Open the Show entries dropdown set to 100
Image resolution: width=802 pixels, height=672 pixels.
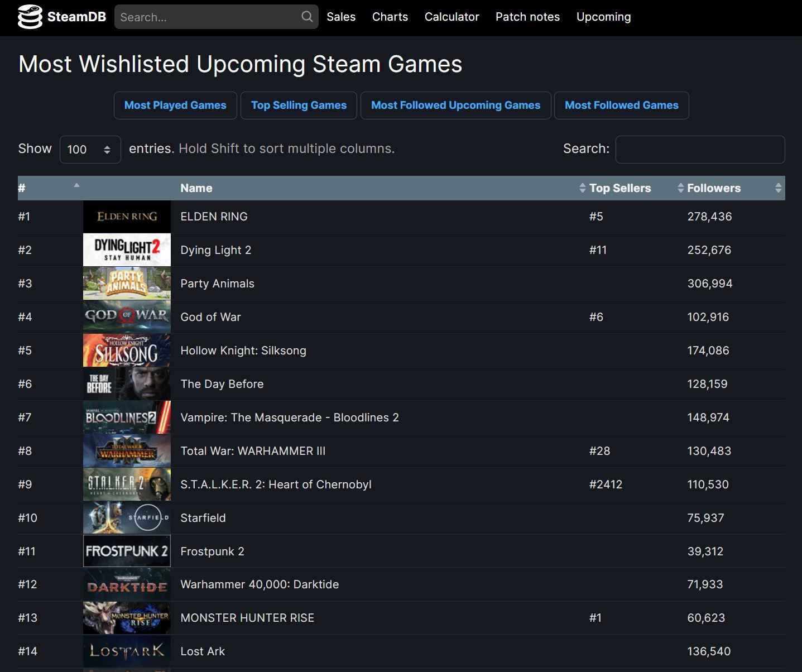click(90, 150)
